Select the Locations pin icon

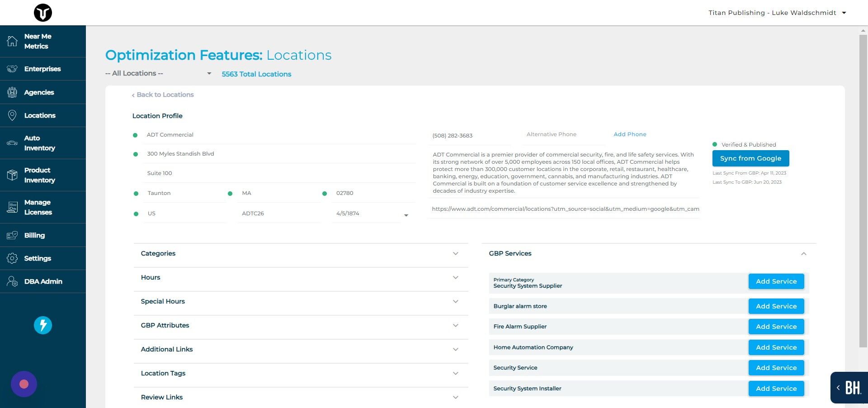12,115
